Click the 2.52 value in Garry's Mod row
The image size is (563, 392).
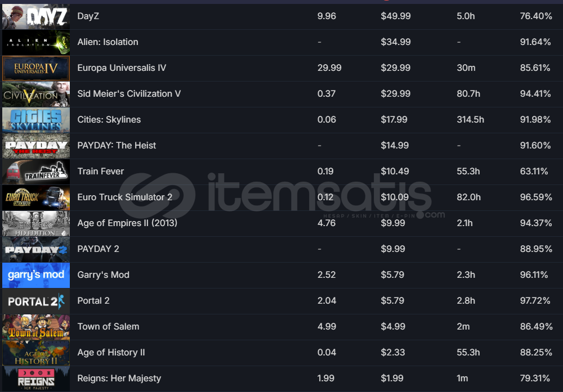[x=327, y=274]
